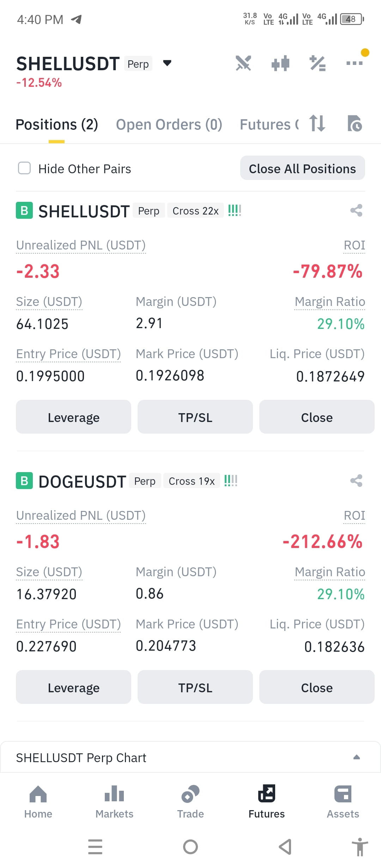
Task: Expand the SHELLUSDT pair selector dropdown
Action: click(x=167, y=63)
